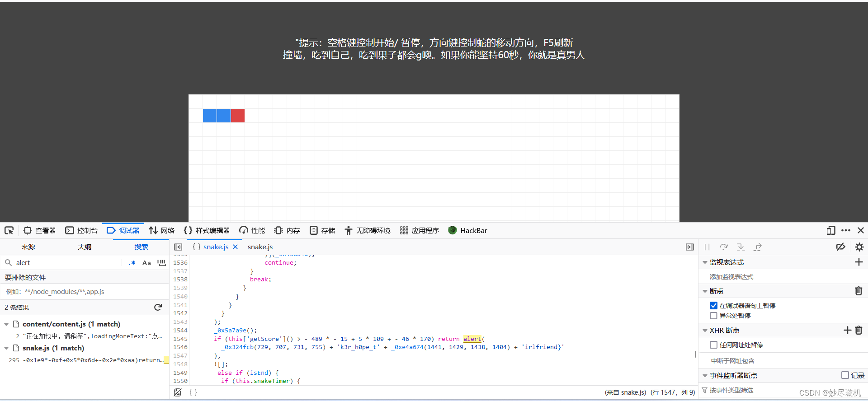Select the Debugger (调试器) tab
This screenshot has width=868, height=401.
(123, 231)
